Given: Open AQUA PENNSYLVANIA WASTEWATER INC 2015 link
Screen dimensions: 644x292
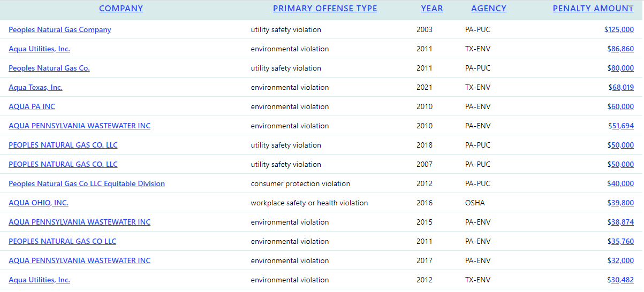Looking at the screenshot, I should [x=79, y=222].
